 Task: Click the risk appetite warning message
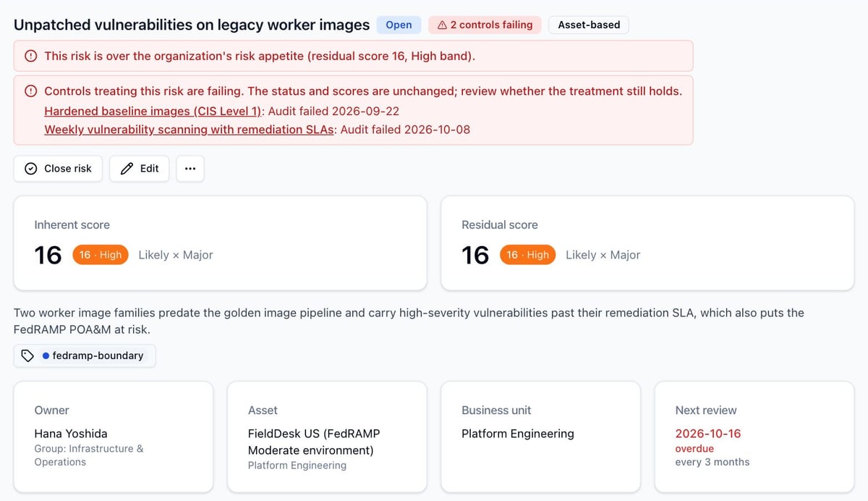[260, 56]
